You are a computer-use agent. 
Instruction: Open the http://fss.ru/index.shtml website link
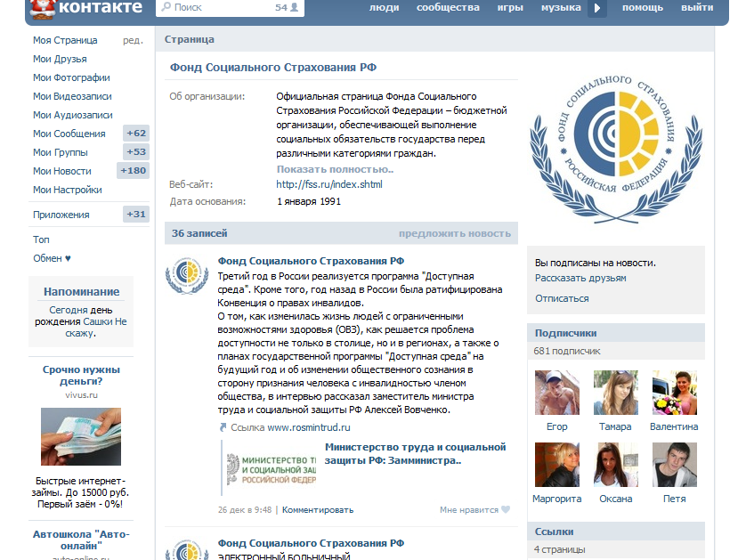(329, 184)
